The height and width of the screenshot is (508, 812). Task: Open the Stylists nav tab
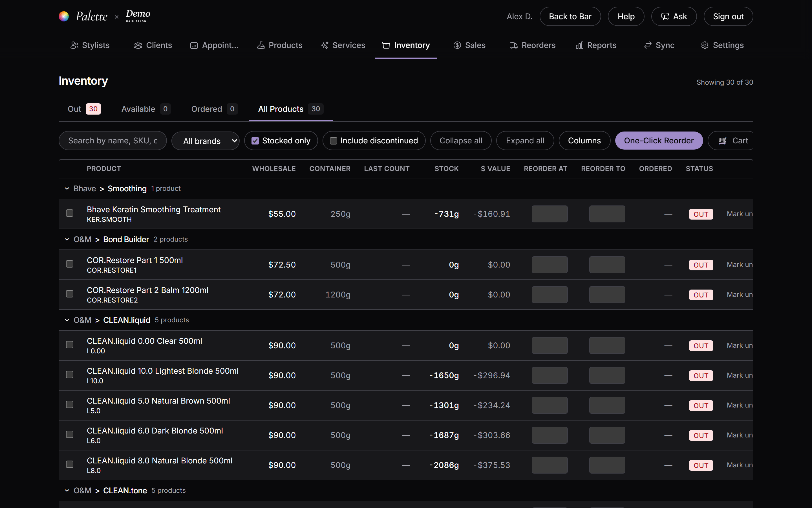[x=90, y=45]
